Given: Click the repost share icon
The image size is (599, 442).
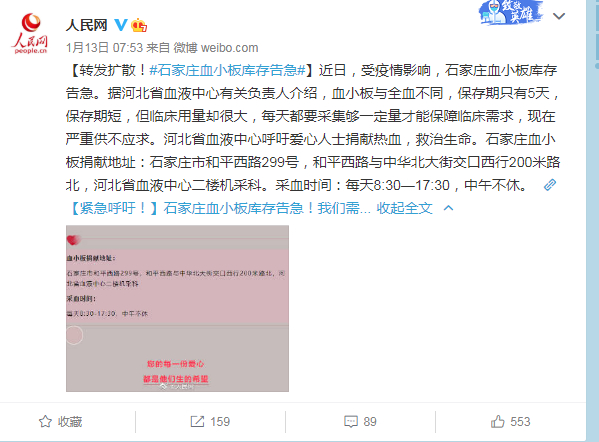Looking at the screenshot, I should 197,421.
